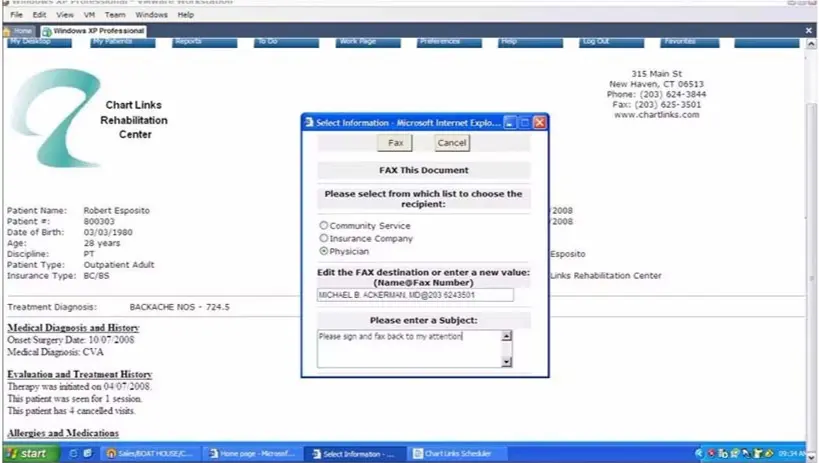The height and width of the screenshot is (463, 819).
Task: Open the Edit menu
Action: pyautogui.click(x=39, y=15)
